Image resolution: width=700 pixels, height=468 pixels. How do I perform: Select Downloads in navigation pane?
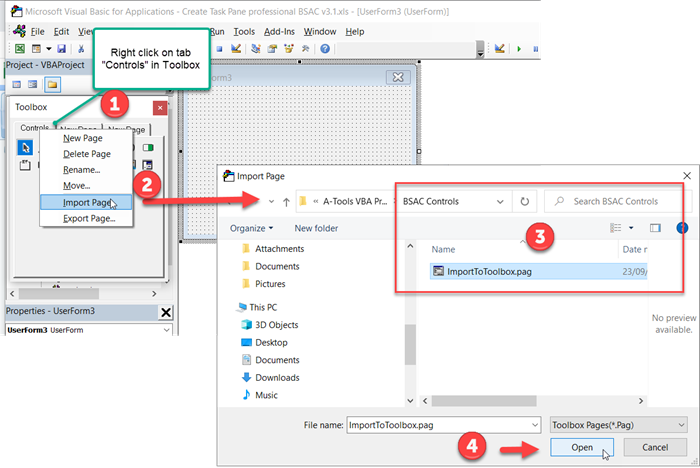pyautogui.click(x=271, y=378)
